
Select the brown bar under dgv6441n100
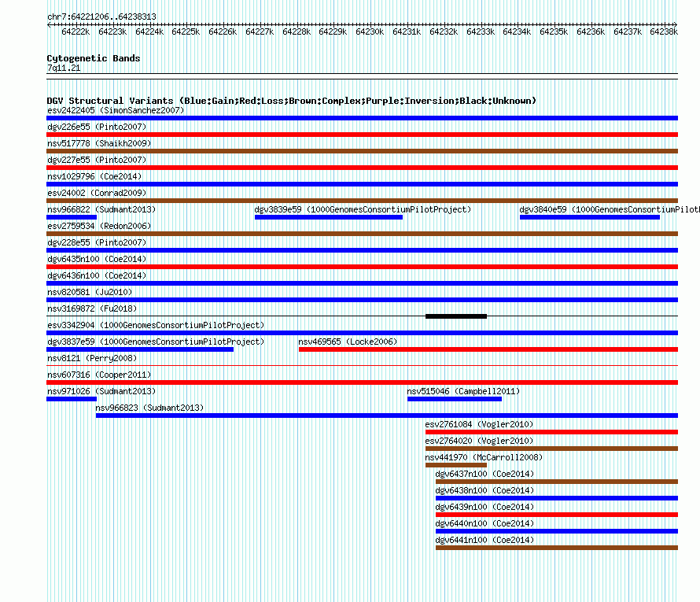557,548
